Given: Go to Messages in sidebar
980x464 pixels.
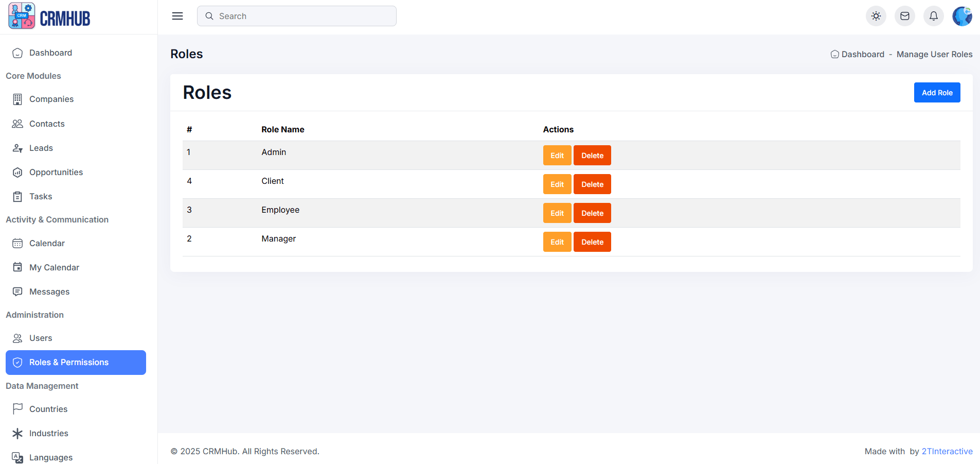Looking at the screenshot, I should [x=49, y=292].
